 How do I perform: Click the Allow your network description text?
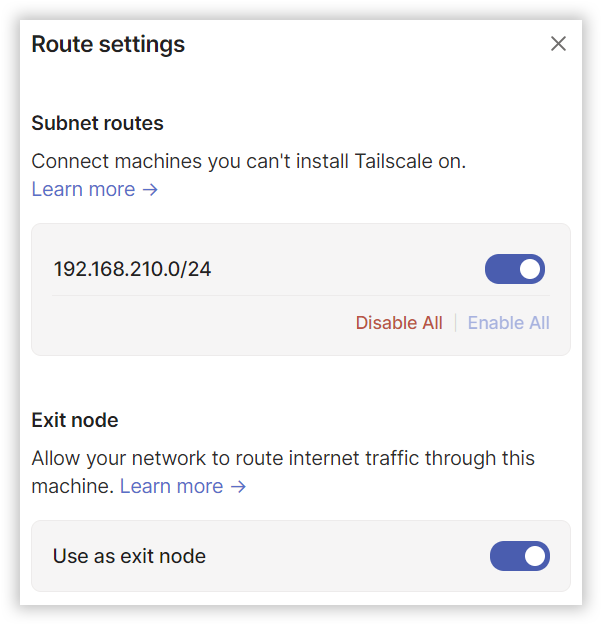[x=283, y=458]
